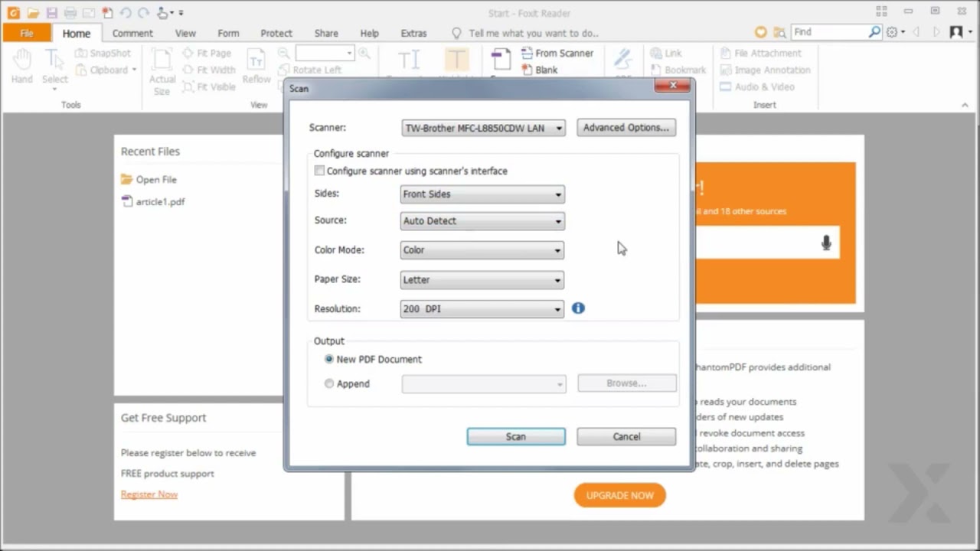980x551 pixels.
Task: Click the UPGRADE NOW button
Action: click(x=619, y=495)
